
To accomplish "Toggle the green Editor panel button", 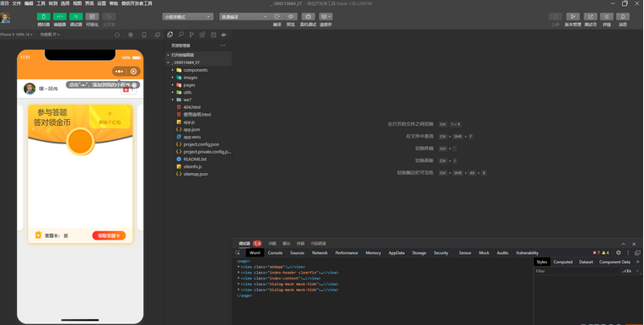I will pos(60,16).
